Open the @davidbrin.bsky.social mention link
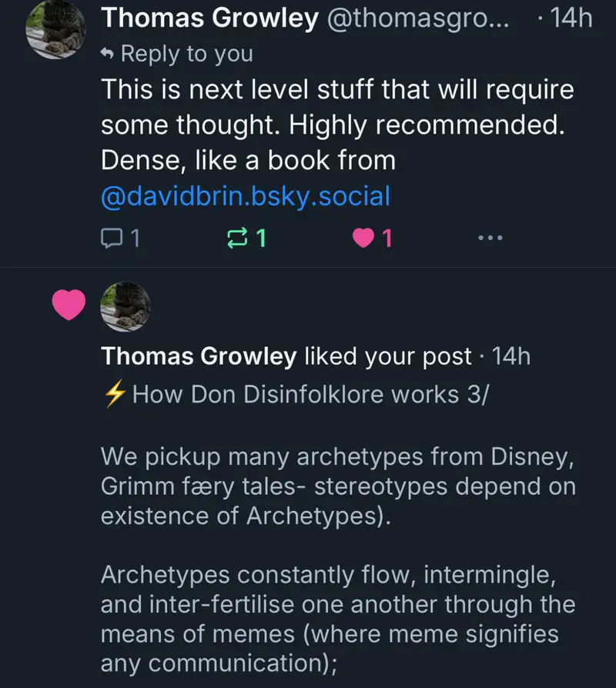Image resolution: width=616 pixels, height=688 pixels. tap(246, 196)
